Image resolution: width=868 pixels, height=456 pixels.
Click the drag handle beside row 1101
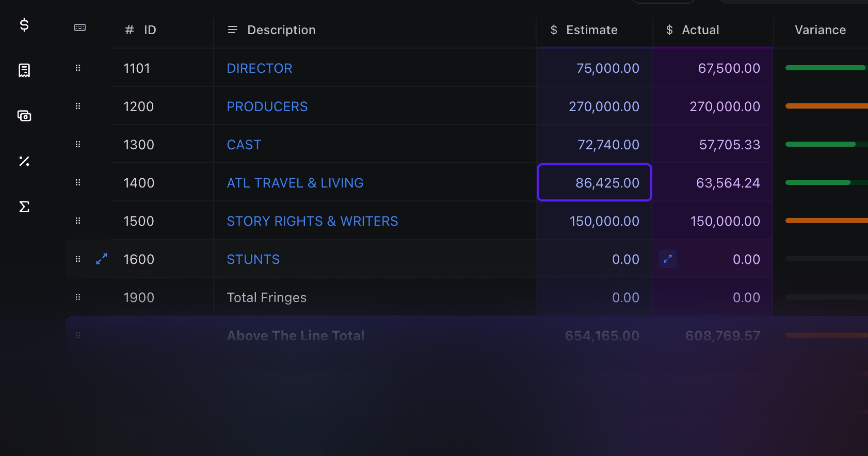[x=78, y=68]
